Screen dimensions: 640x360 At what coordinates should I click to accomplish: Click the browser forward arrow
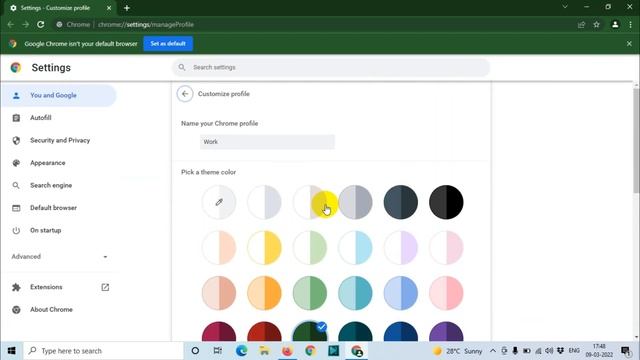click(x=26, y=24)
